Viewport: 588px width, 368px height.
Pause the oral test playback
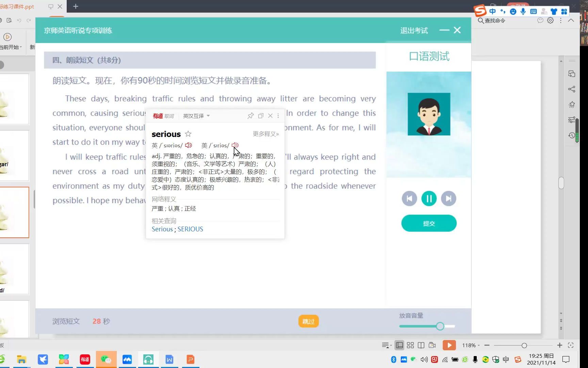coord(429,199)
